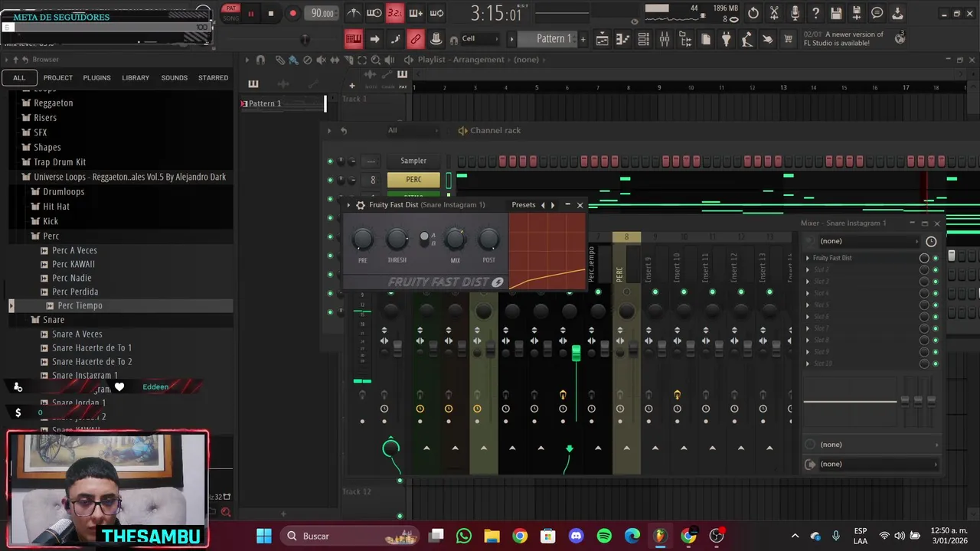Click the shopping cart icon
This screenshot has height=551, width=980.
pyautogui.click(x=788, y=39)
